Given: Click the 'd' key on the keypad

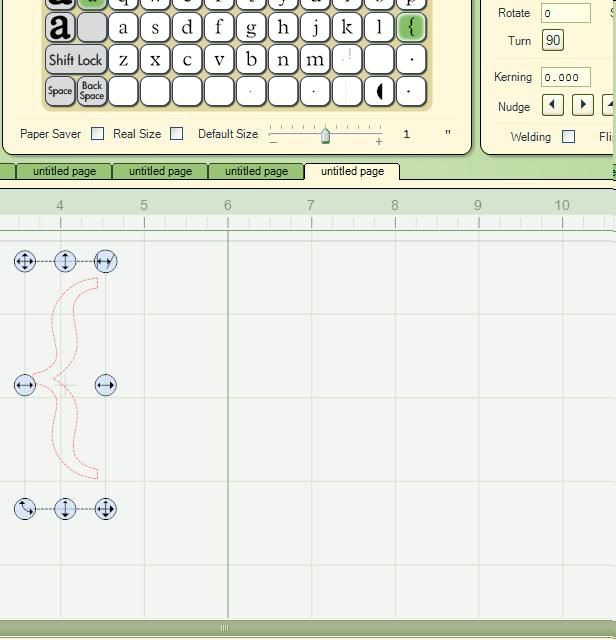Looking at the screenshot, I should (x=187, y=27).
